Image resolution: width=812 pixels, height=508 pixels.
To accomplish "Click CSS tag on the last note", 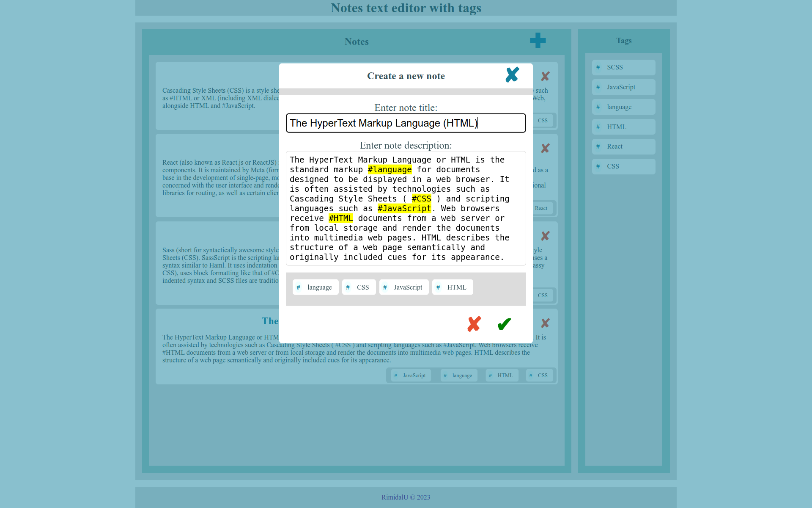I will (540, 375).
